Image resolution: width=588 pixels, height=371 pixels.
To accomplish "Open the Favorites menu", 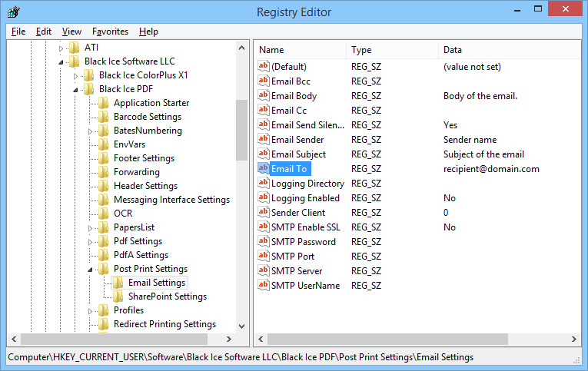I will click(110, 31).
